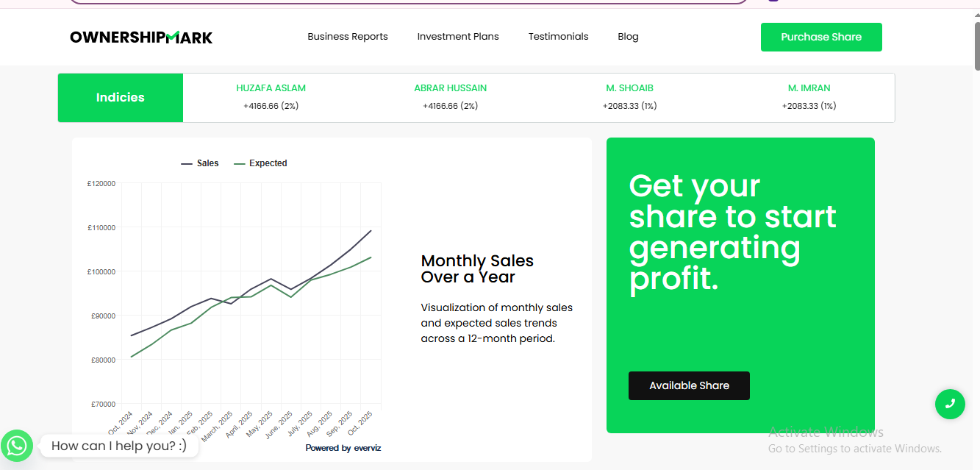Image resolution: width=980 pixels, height=470 pixels.
Task: Select the ABRAR HUSSAIN index entry
Action: (x=450, y=97)
